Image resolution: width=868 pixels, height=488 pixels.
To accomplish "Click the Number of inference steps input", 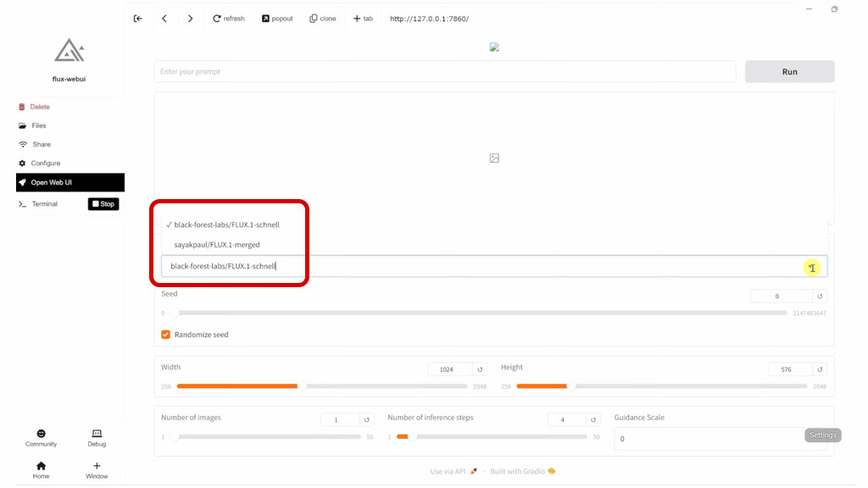I will coord(566,419).
